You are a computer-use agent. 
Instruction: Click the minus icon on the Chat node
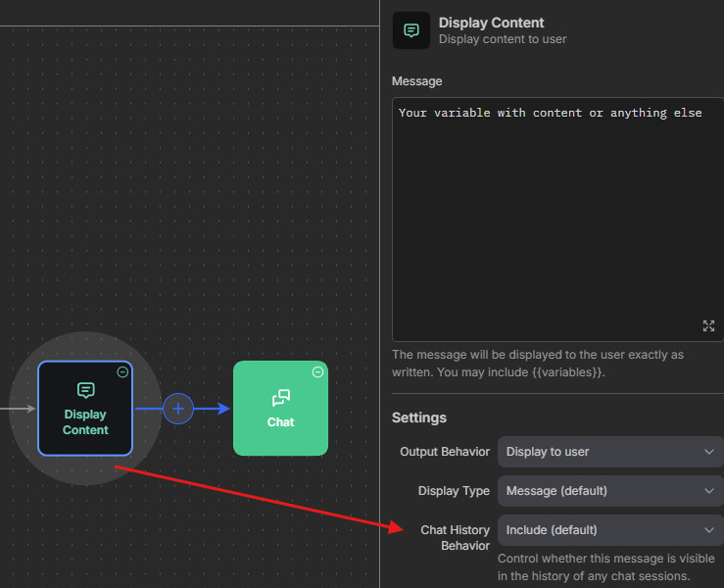(x=317, y=372)
